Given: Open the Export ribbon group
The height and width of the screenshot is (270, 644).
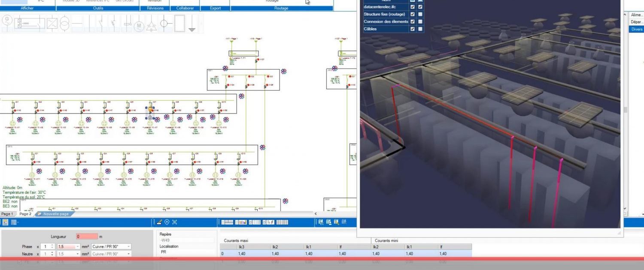Looking at the screenshot, I should pyautogui.click(x=215, y=8).
